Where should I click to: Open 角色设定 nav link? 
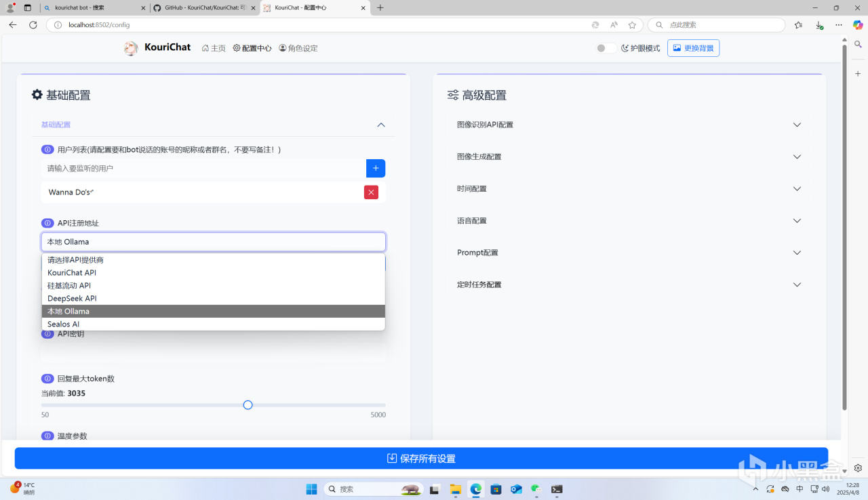coord(298,48)
